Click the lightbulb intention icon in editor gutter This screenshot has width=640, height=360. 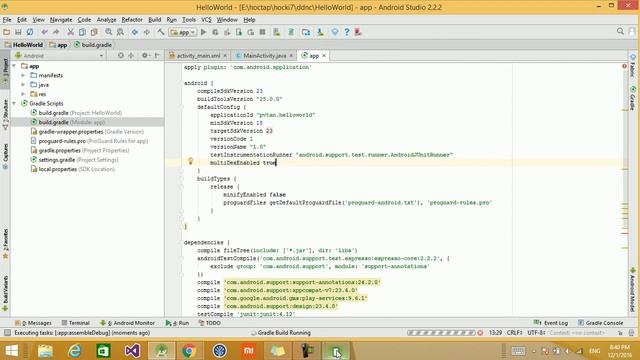190,161
